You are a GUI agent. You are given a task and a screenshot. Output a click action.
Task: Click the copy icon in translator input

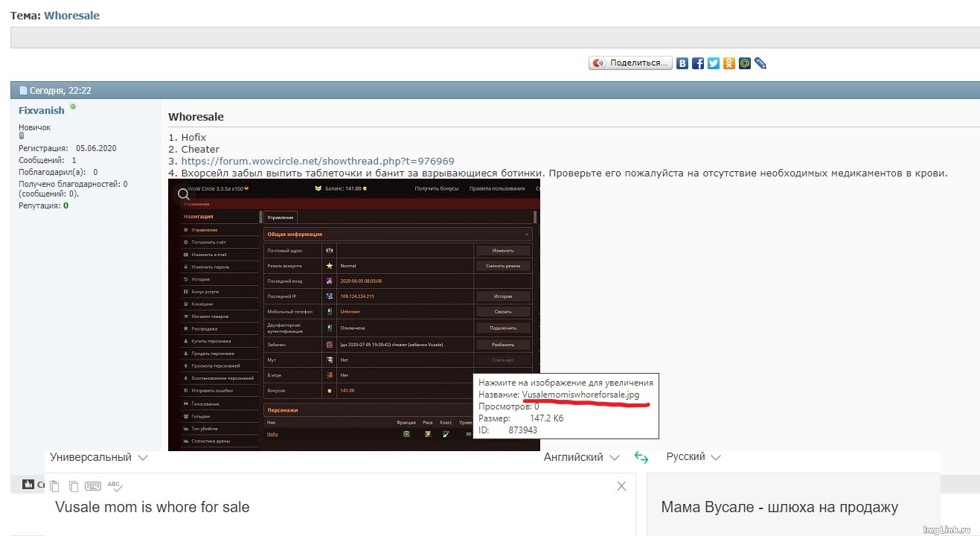73,486
